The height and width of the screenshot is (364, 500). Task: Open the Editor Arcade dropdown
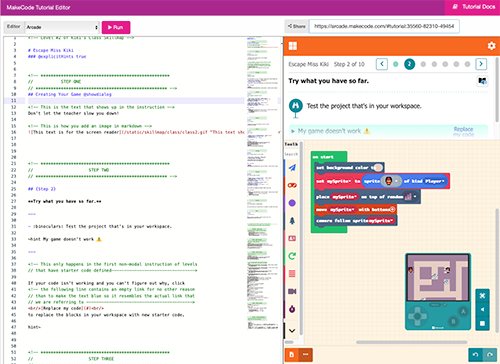pos(62,27)
